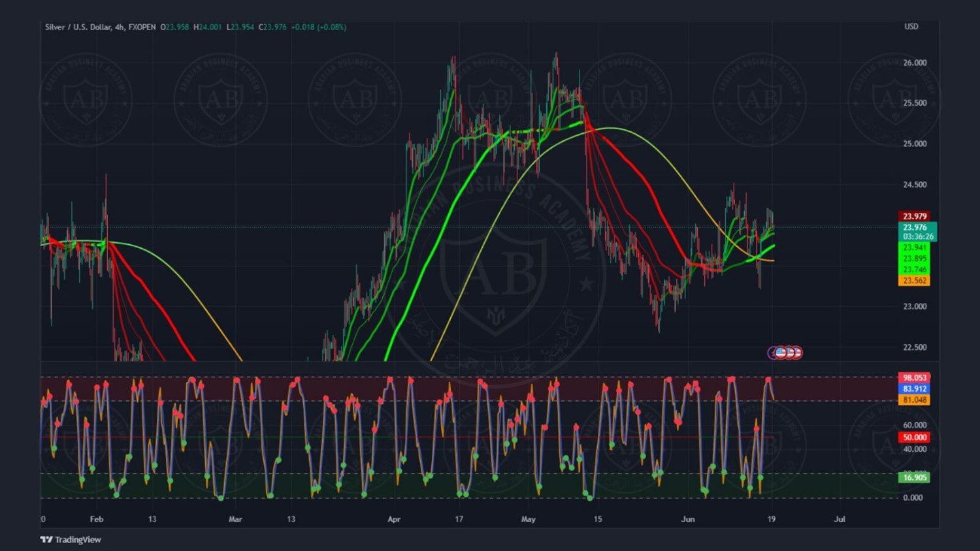Click the 60.000 oscillator axis level

click(x=915, y=425)
